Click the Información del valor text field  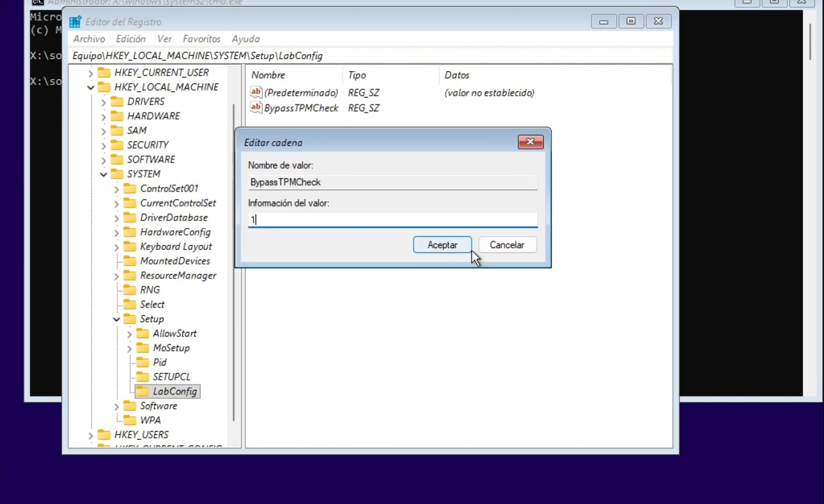click(x=393, y=220)
